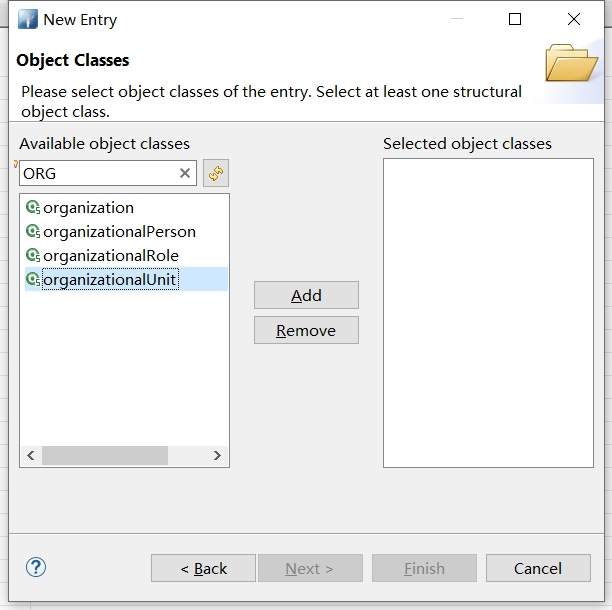Cancel the New Entry wizard
The width and height of the screenshot is (612, 610).
point(538,568)
